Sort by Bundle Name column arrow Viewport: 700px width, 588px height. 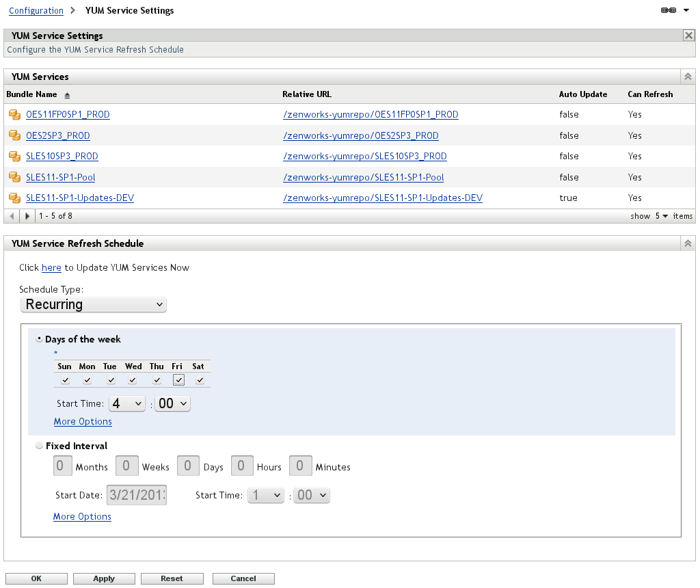(67, 95)
